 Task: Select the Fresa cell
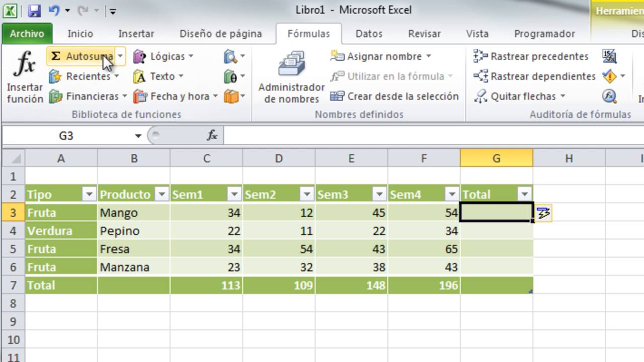[134, 249]
